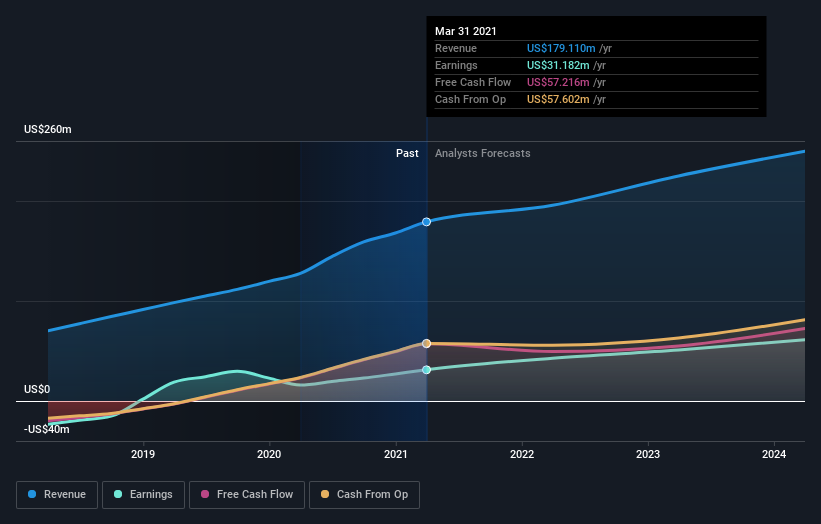
Task: Click the Past label on chart
Action: click(x=407, y=153)
